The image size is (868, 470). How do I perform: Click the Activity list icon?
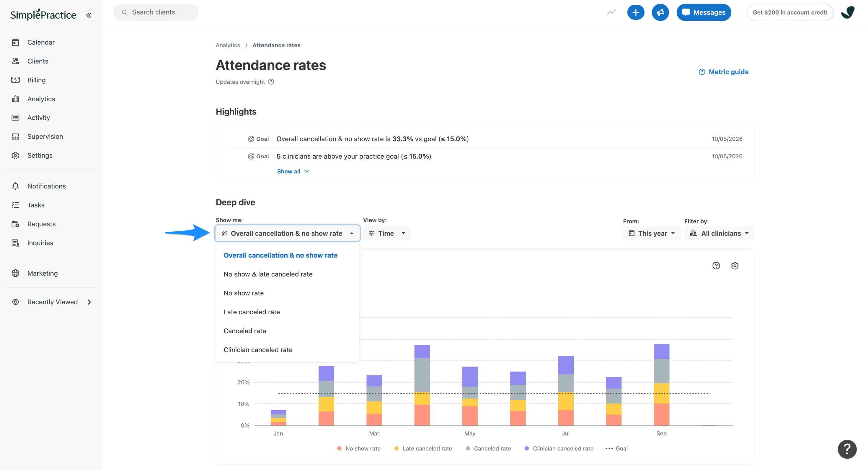[x=15, y=118]
